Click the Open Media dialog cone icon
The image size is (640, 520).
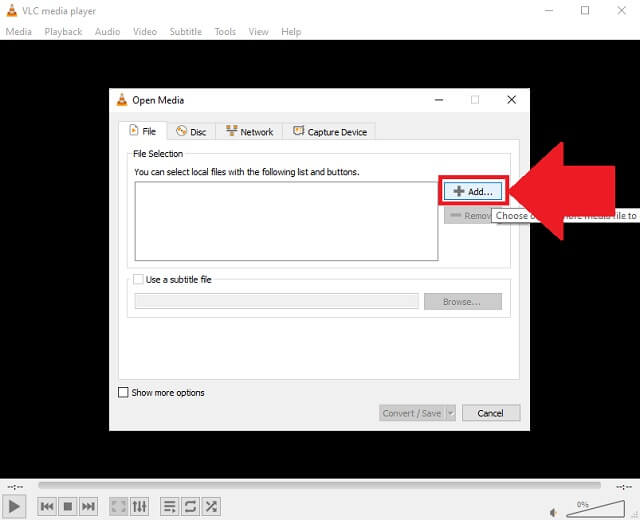coord(122,100)
